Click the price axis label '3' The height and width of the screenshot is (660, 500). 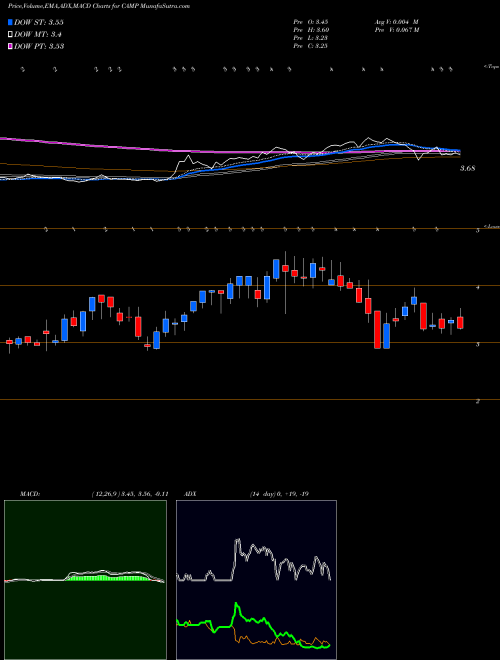click(x=478, y=344)
